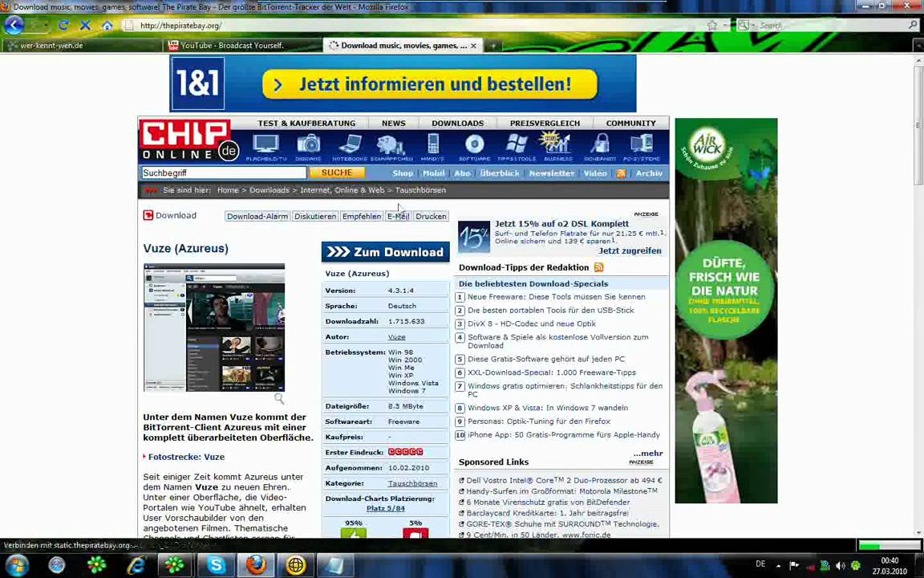Open DivX 8 - HD-Codec und neue Optik
This screenshot has width=924, height=578.
tap(532, 324)
